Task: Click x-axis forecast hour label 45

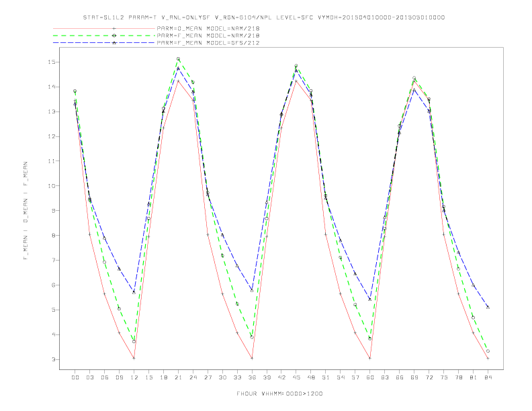Action: 296,377
